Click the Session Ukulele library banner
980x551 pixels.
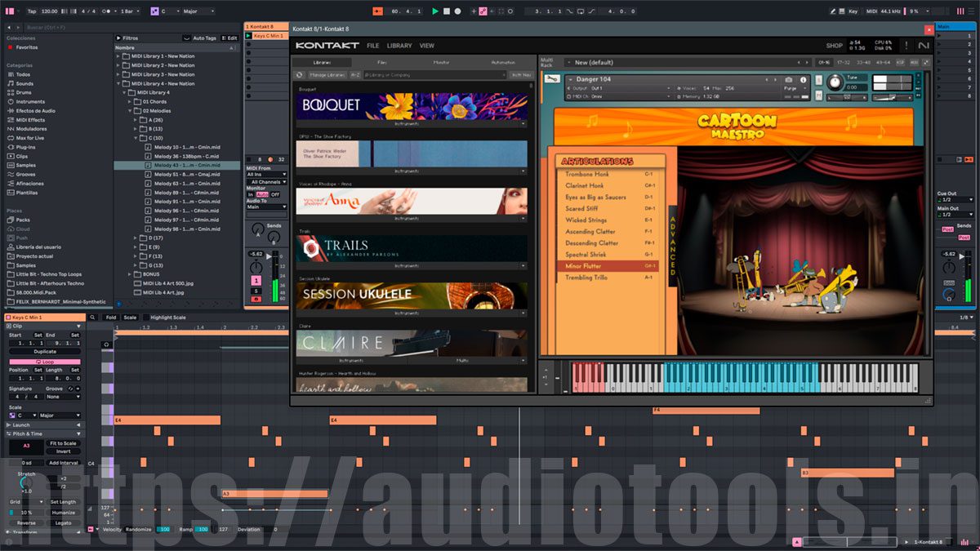tap(412, 294)
